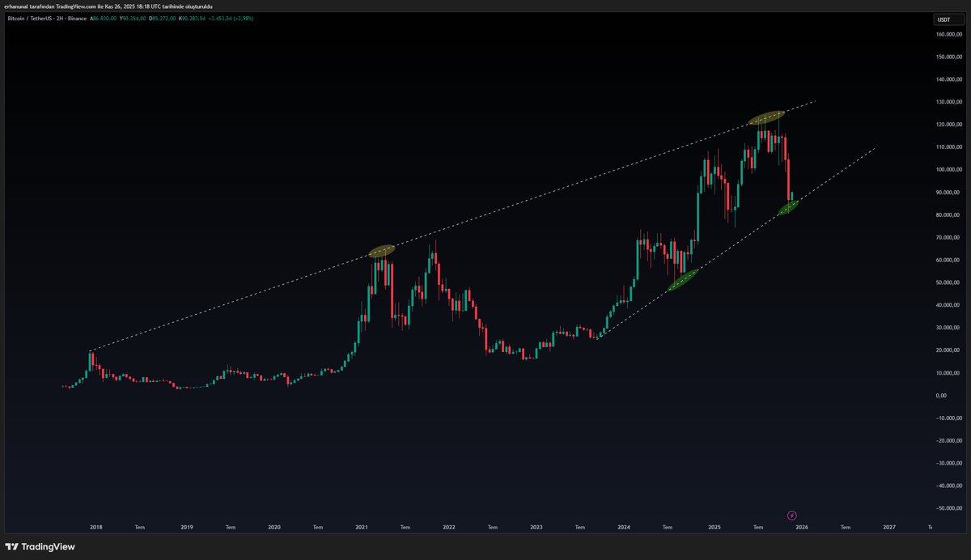Click the 0,00 price axis label

click(x=941, y=396)
